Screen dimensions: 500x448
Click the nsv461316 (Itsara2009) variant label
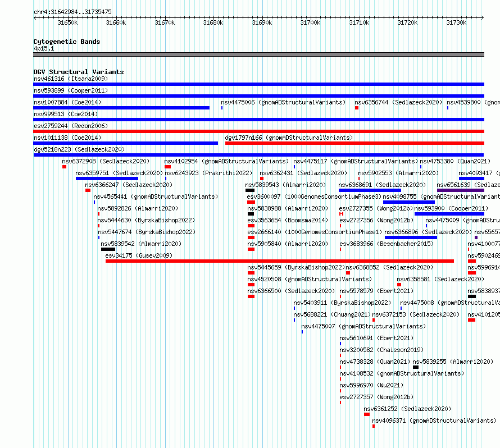click(x=71, y=79)
